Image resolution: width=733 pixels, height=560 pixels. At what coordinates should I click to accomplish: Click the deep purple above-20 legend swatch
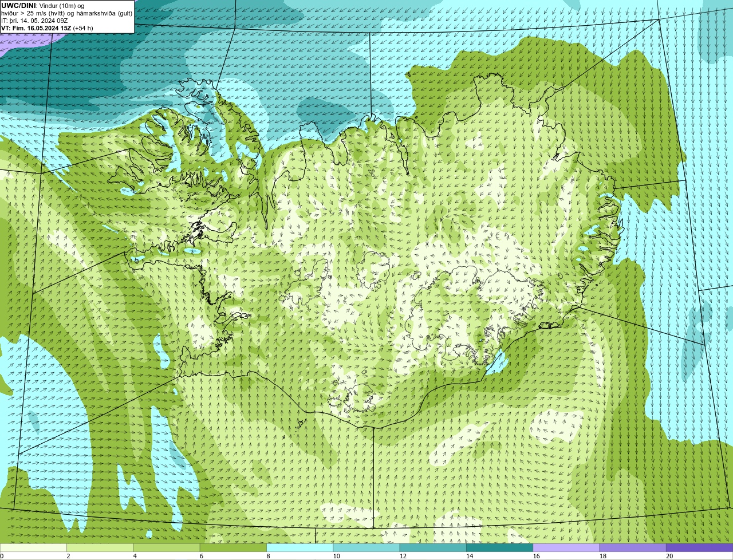tap(699, 547)
